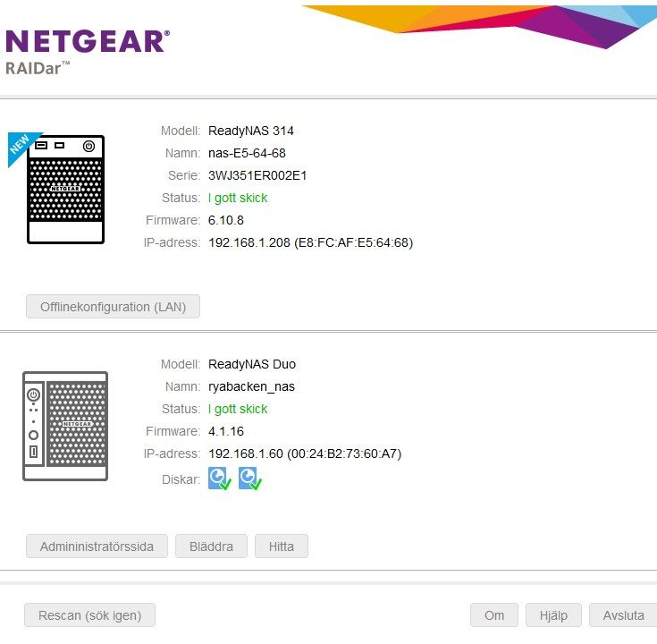Click the Serie label

tap(184, 175)
